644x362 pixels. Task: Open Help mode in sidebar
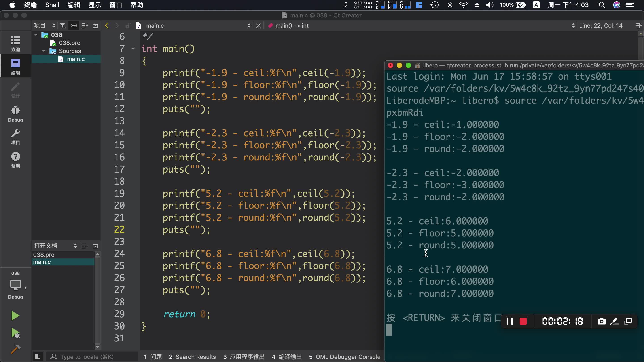[x=15, y=160]
